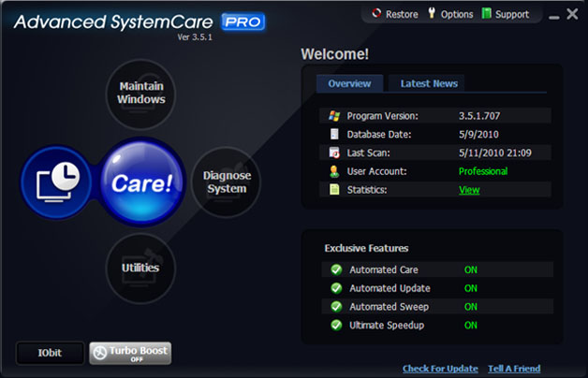This screenshot has width=588, height=378.
Task: Select the Program Version value 3.5.1.707
Action: (x=479, y=116)
